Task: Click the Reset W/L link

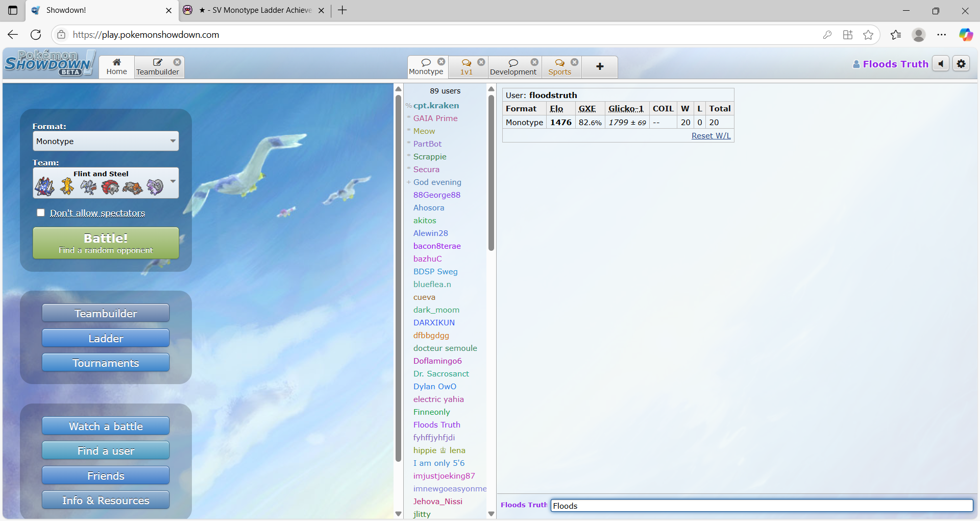Action: click(711, 135)
